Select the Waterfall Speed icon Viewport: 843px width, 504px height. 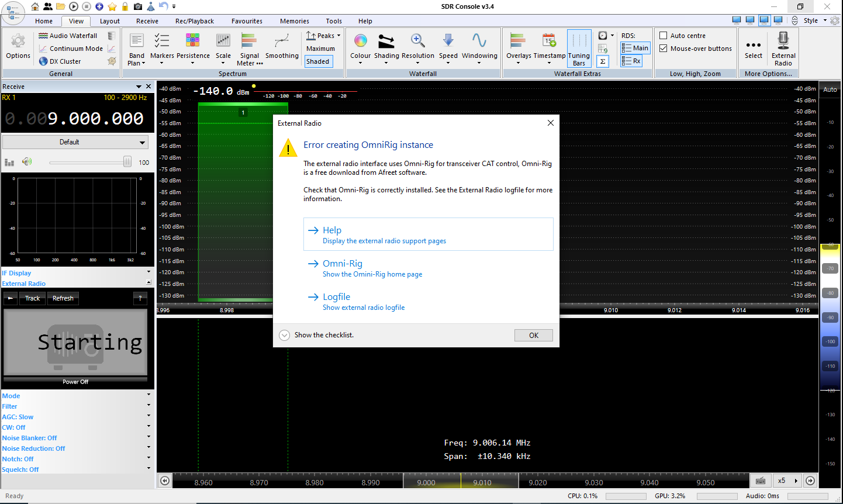point(448,41)
